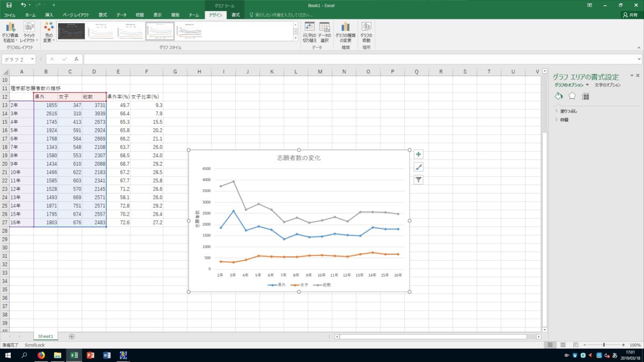644x362 pixels.
Task: Add a new sheet with plus icon
Action: [71, 336]
